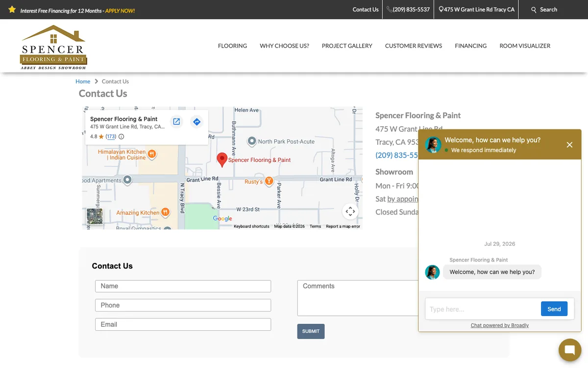Click the Google logo on map

pyautogui.click(x=222, y=219)
